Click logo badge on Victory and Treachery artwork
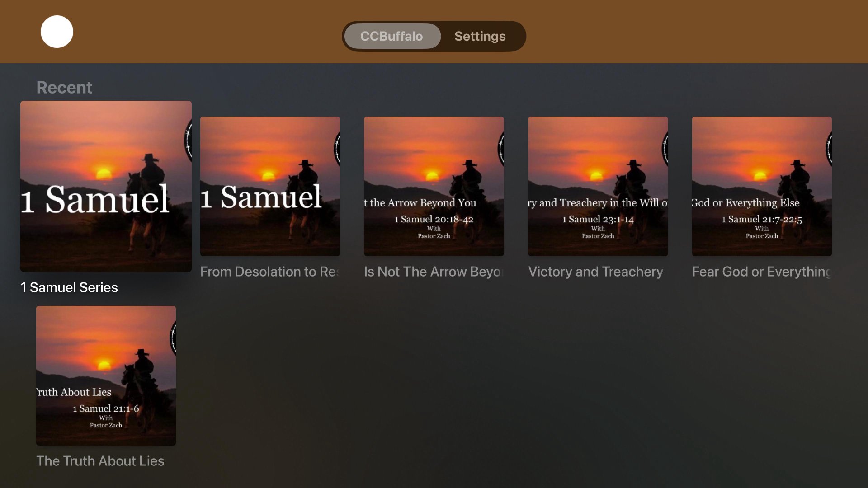 coord(665,148)
